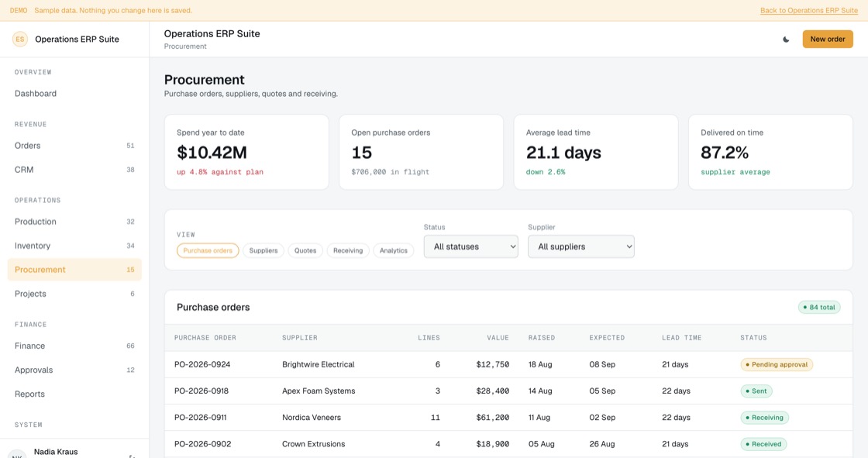Image resolution: width=868 pixels, height=458 pixels.
Task: Click the Procurement breadcrumb under header
Action: click(x=185, y=46)
